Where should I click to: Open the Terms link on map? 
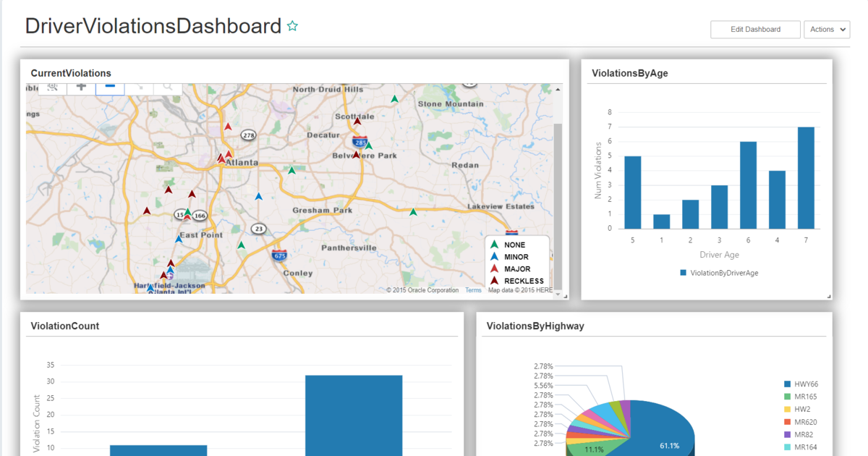(473, 290)
